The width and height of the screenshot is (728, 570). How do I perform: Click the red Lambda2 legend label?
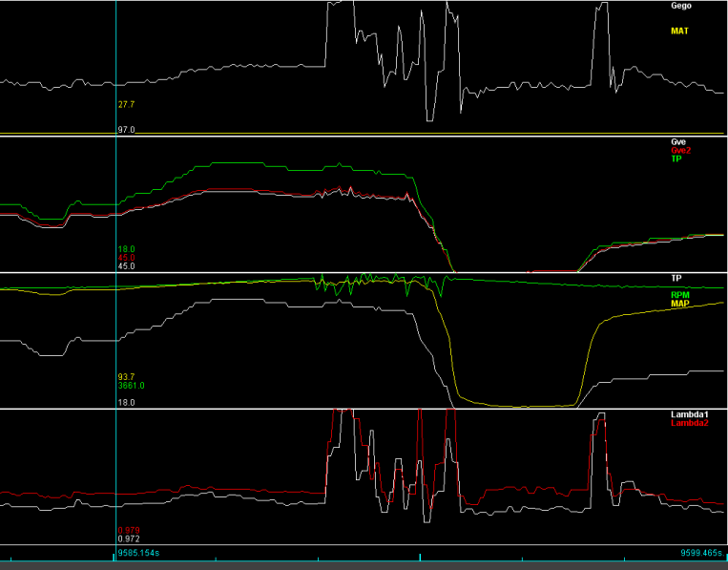[x=689, y=422]
